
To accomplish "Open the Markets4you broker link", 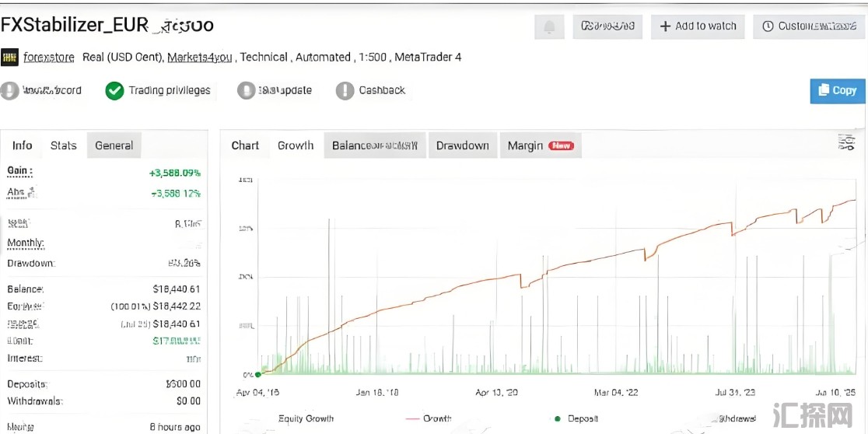I will point(200,58).
